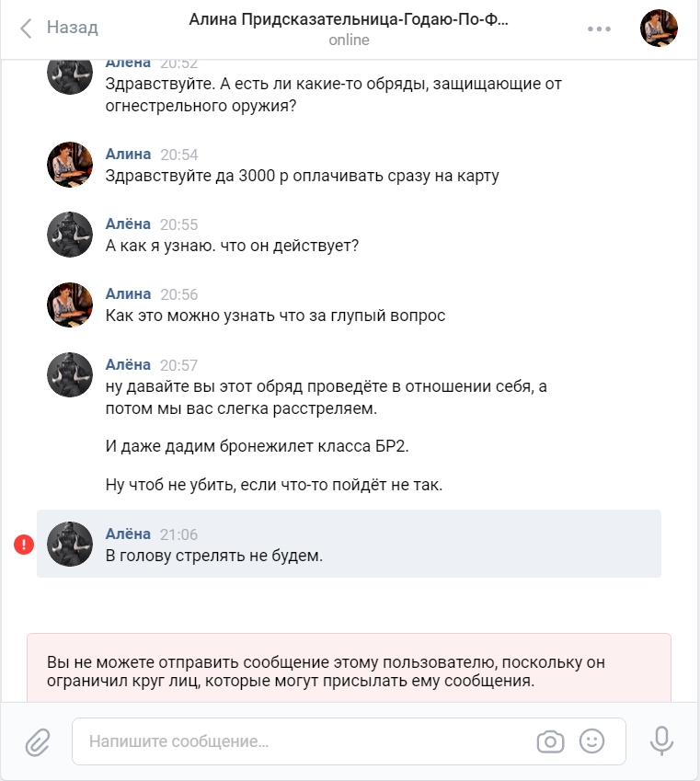Image resolution: width=700 pixels, height=781 pixels.
Task: Click the microphone voice message icon
Action: (x=661, y=741)
